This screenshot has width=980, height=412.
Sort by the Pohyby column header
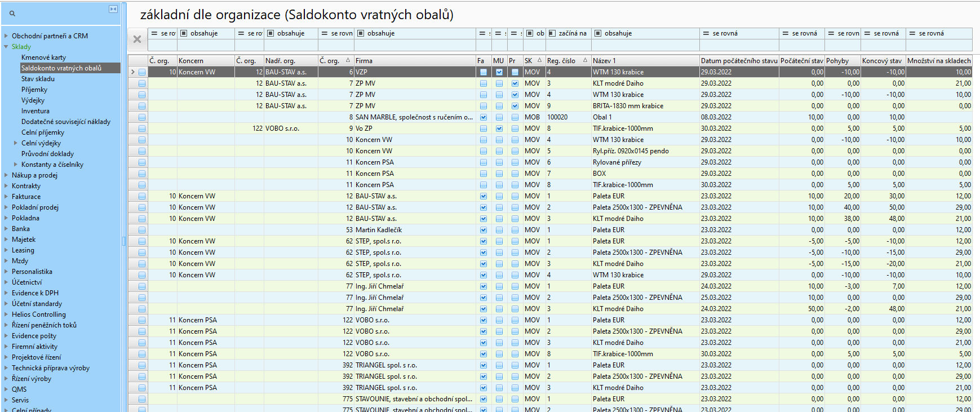842,60
